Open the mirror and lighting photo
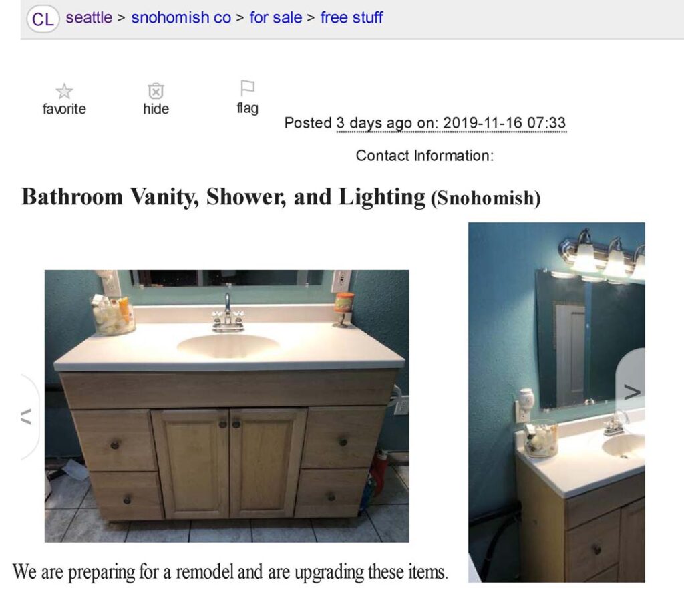The height and width of the screenshot is (616, 684). click(x=556, y=402)
